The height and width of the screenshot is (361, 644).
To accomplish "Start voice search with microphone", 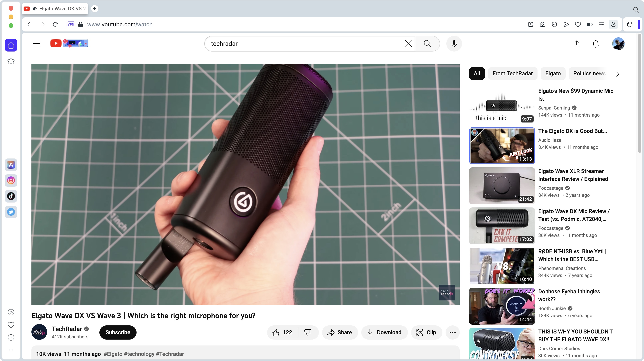I will click(454, 43).
